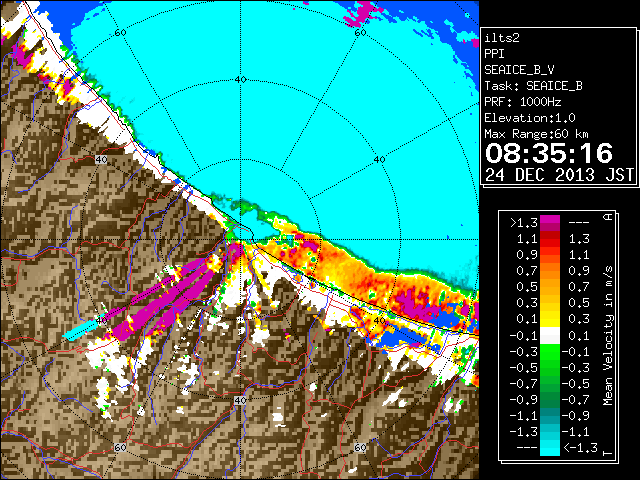Pick the cyan swatch at the scale bottom

point(550,448)
